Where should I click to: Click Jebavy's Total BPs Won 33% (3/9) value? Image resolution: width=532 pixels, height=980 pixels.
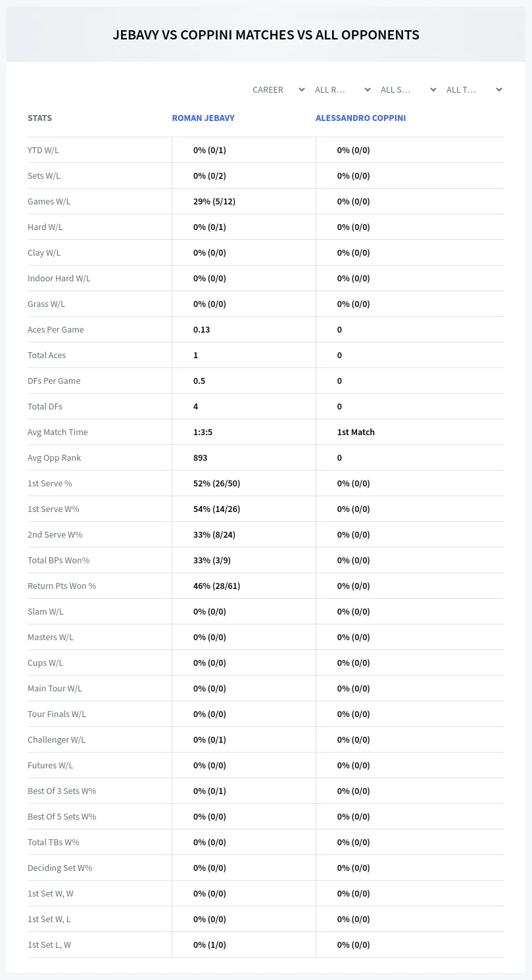[212, 560]
